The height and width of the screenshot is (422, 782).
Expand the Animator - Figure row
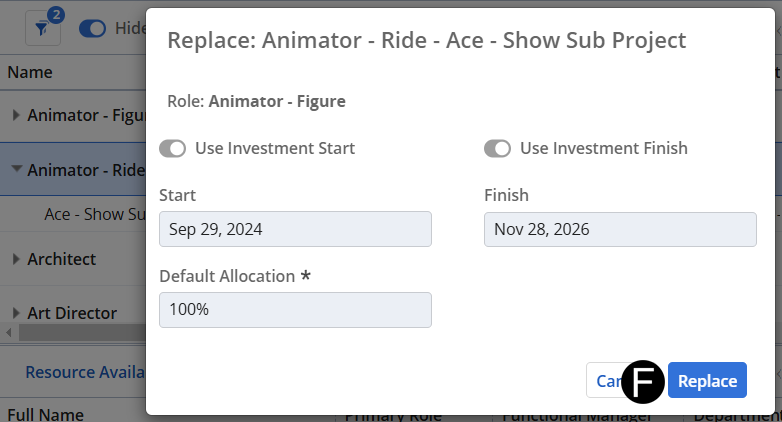[x=16, y=116]
